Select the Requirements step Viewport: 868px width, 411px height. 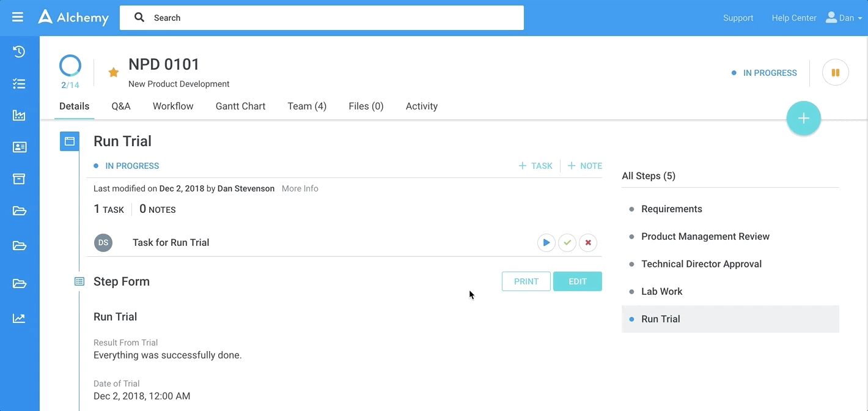pos(672,209)
